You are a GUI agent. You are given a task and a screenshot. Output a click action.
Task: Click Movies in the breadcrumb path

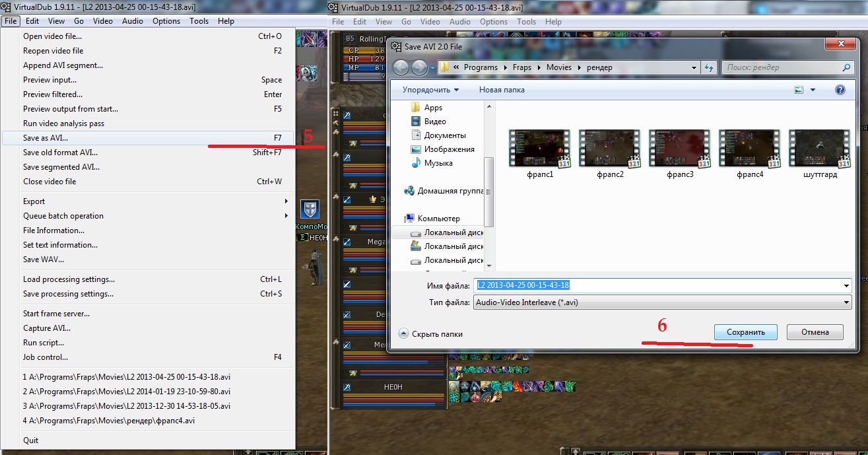(558, 67)
